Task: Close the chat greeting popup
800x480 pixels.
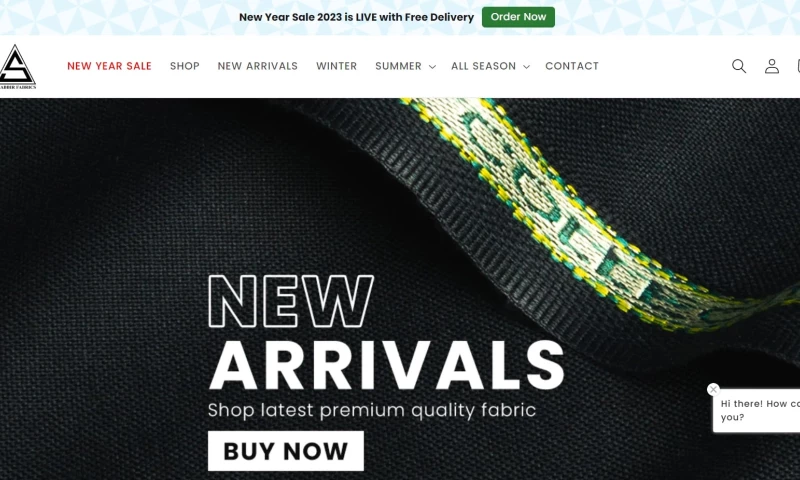Action: (x=713, y=389)
